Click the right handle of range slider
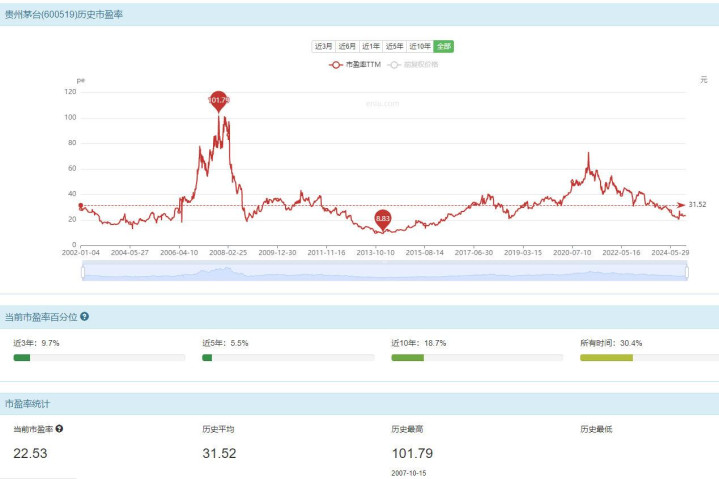 [687, 272]
